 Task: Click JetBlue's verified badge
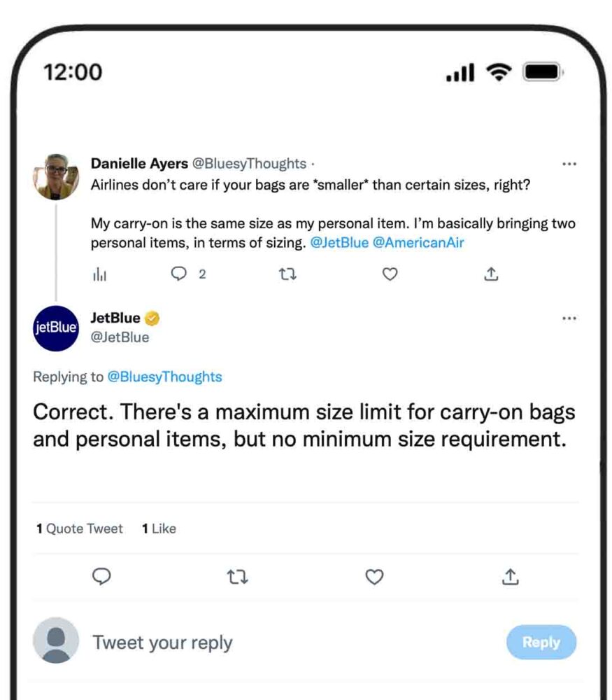152,318
